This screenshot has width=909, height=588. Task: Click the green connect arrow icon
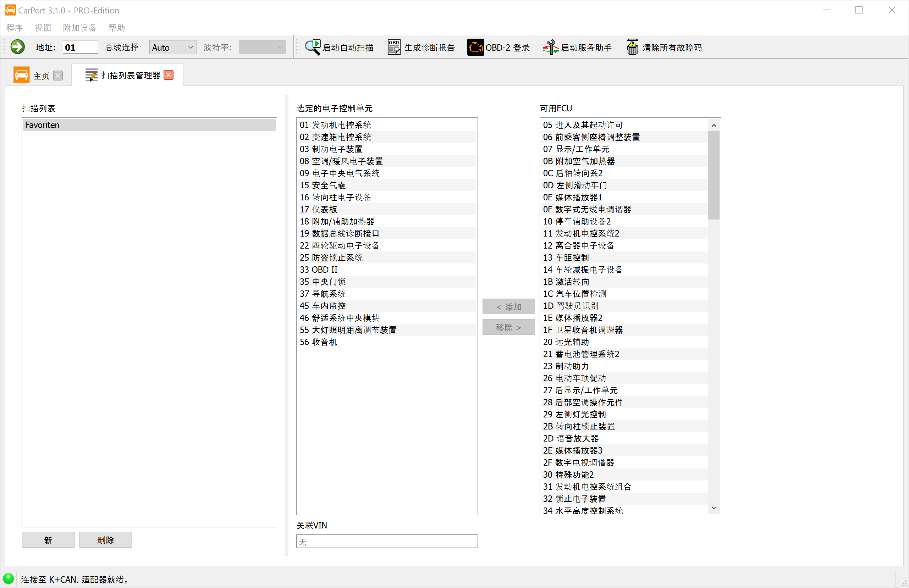18,48
